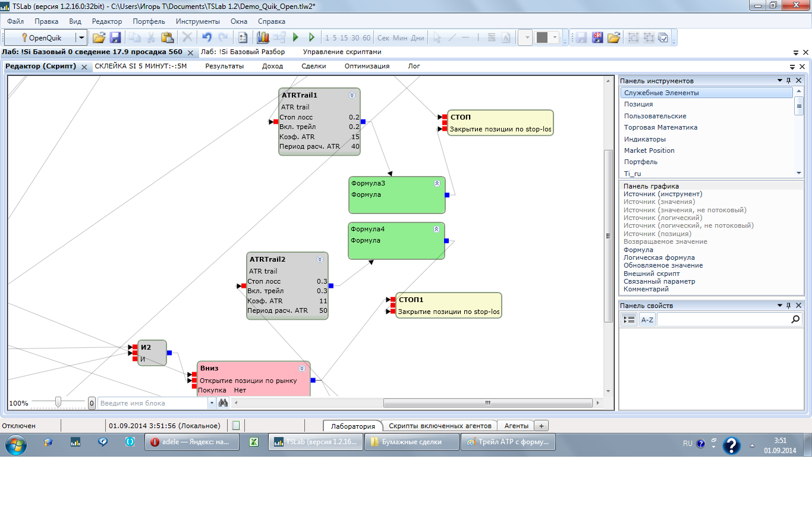Image resolution: width=812 pixels, height=512 pixels.
Task: Click the properties sheet toolbar icon
Action: [x=243, y=37]
